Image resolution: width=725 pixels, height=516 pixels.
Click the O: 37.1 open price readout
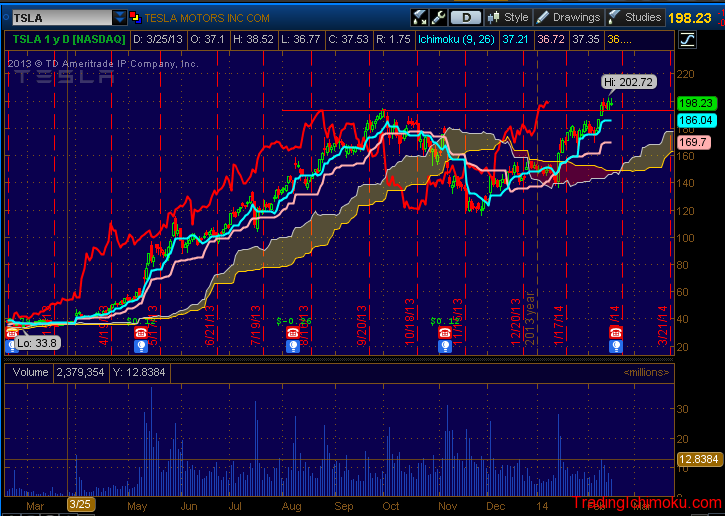click(x=208, y=40)
